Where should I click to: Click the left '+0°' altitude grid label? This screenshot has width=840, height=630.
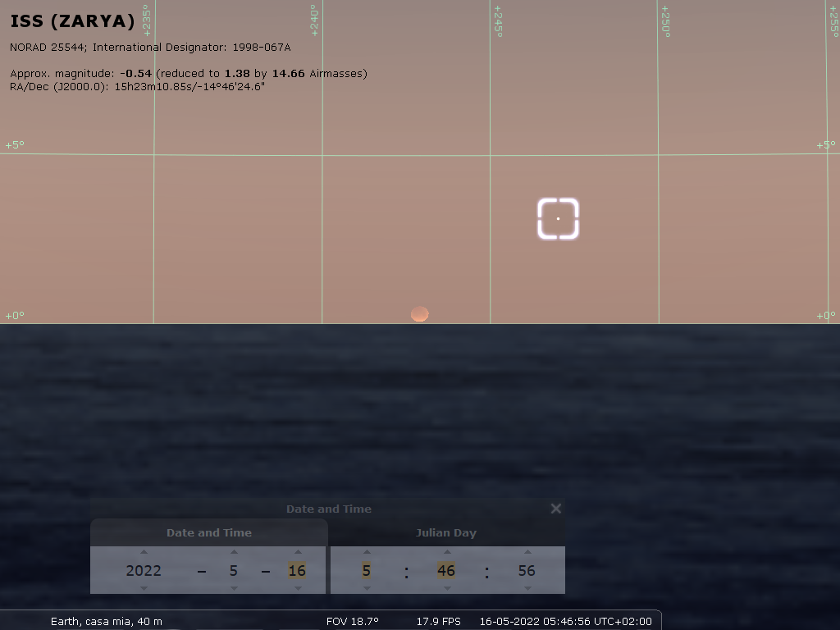(x=15, y=316)
